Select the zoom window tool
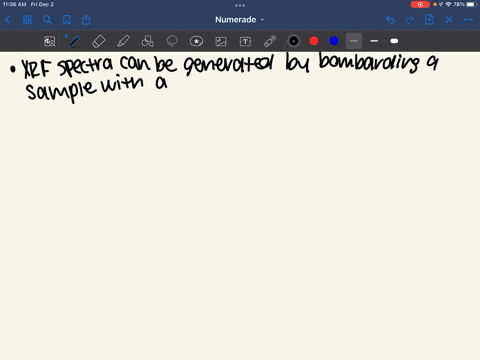The width and height of the screenshot is (480, 360). (50, 41)
